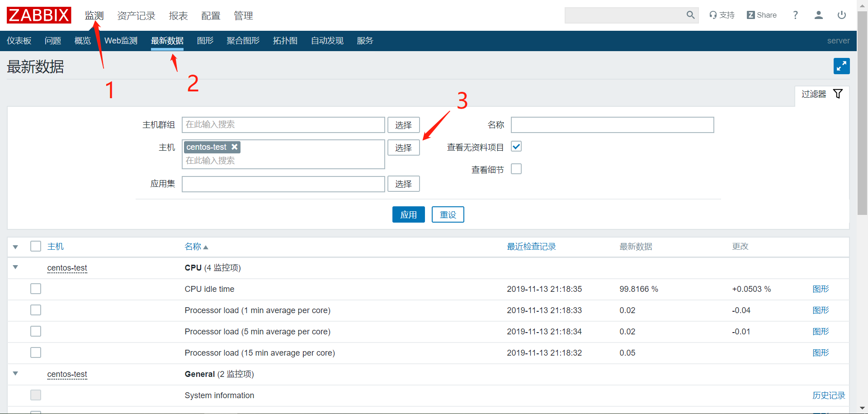Go to 问题 submenu
This screenshot has width=868, height=414.
53,41
